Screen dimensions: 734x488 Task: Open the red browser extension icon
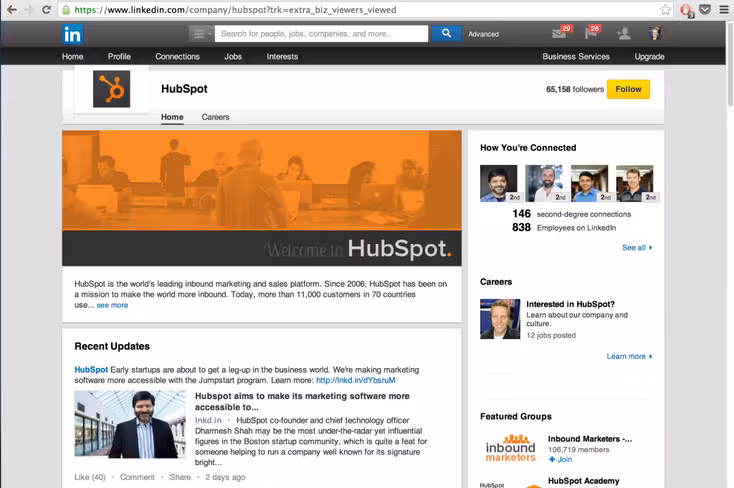687,10
